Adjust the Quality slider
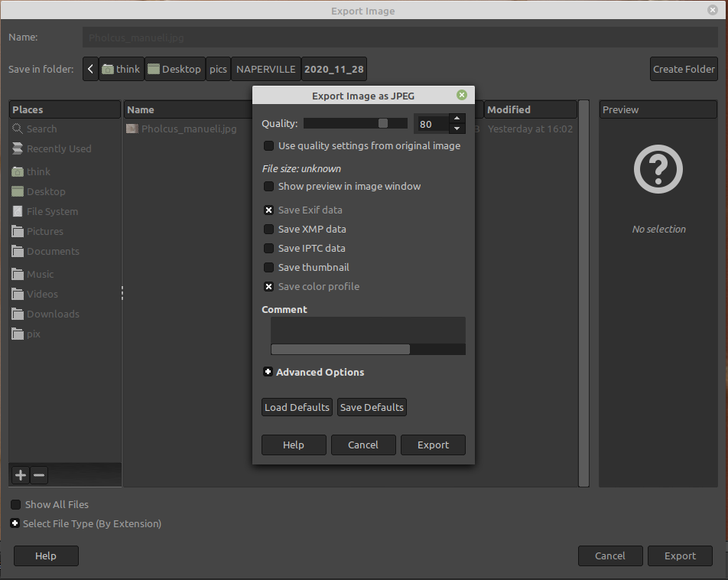This screenshot has width=728, height=580. click(x=355, y=123)
